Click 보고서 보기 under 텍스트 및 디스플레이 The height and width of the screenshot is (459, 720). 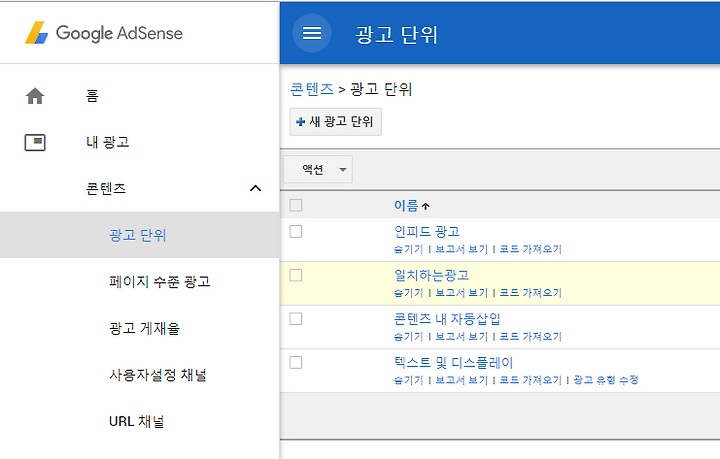point(461,380)
